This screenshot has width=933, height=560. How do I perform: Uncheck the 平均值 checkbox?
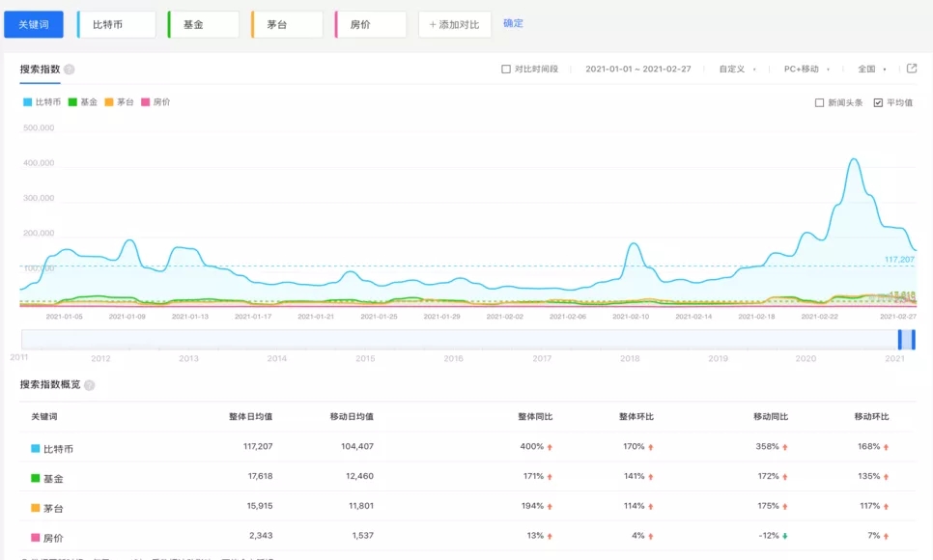(878, 103)
